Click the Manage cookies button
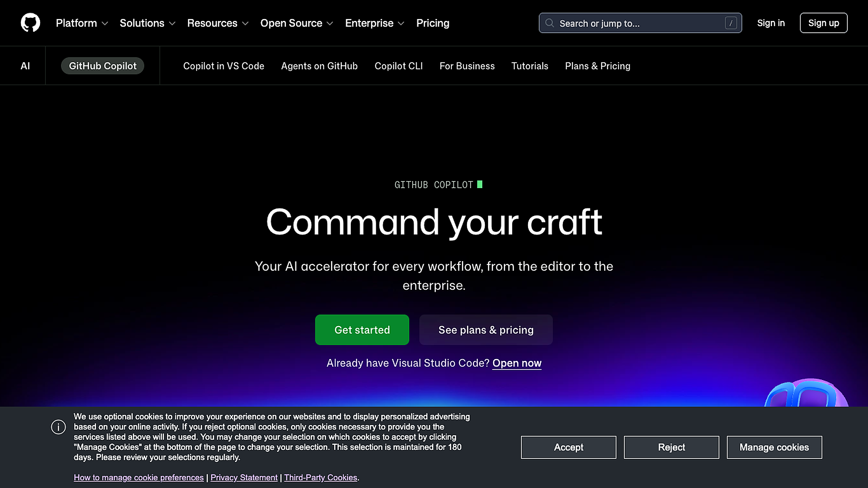The width and height of the screenshot is (868, 488). click(774, 447)
